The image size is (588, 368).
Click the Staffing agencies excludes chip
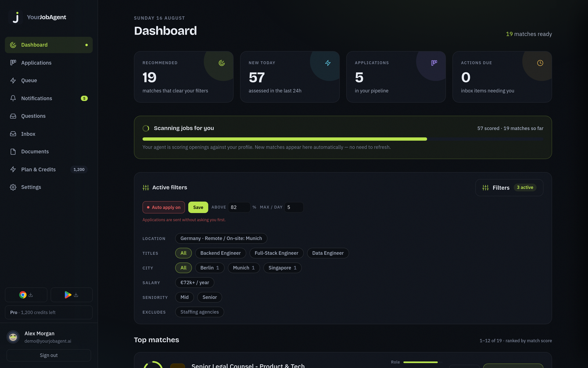click(x=200, y=312)
